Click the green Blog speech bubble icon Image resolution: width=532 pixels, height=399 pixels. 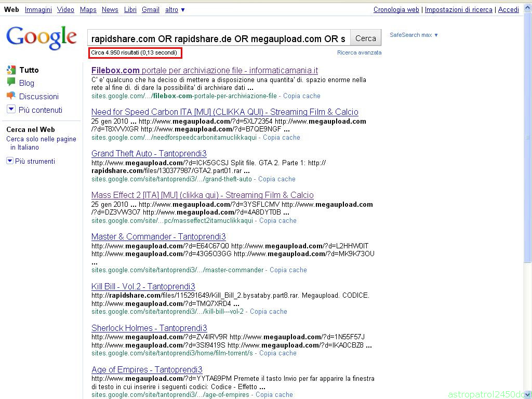(x=11, y=83)
